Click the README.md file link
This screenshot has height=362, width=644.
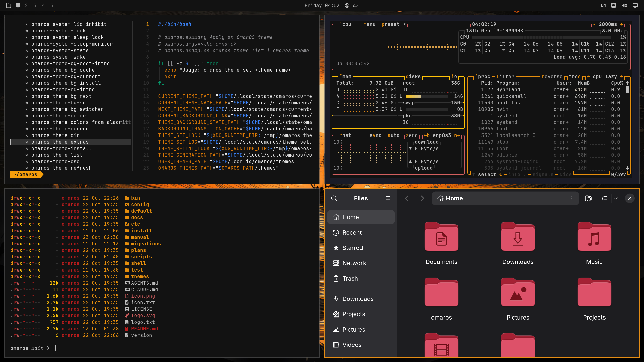(x=144, y=329)
